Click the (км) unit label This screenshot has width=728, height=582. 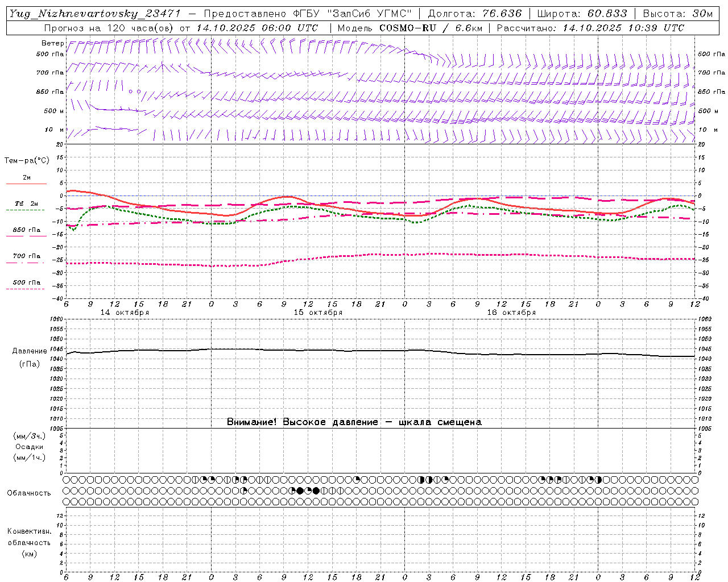(29, 554)
